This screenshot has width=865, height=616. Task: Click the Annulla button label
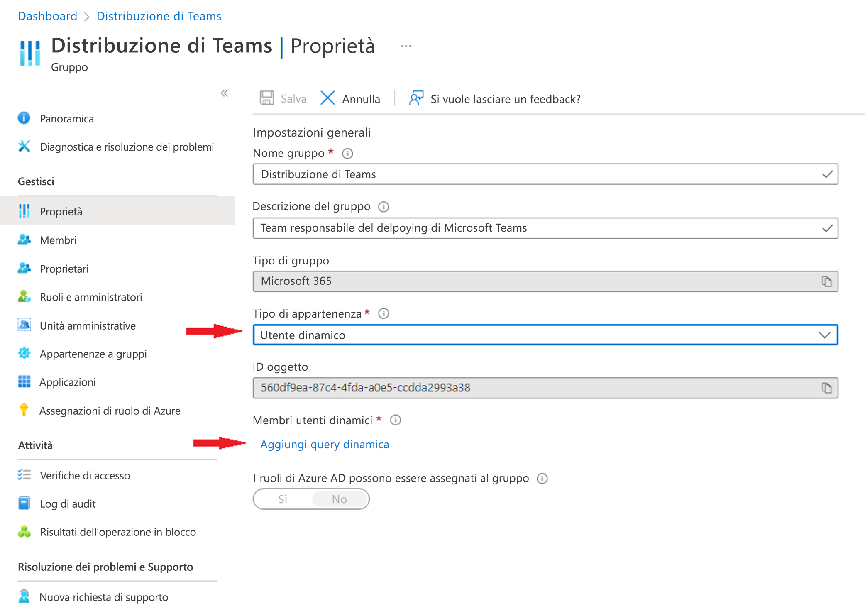(x=361, y=99)
